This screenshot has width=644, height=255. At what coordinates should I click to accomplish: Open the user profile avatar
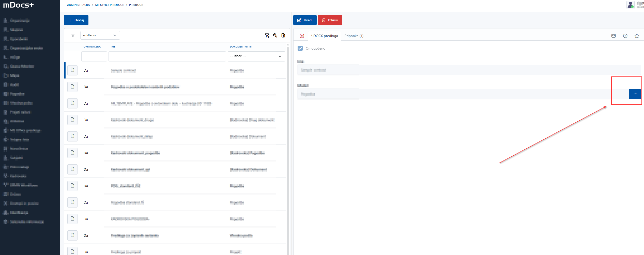tap(630, 5)
